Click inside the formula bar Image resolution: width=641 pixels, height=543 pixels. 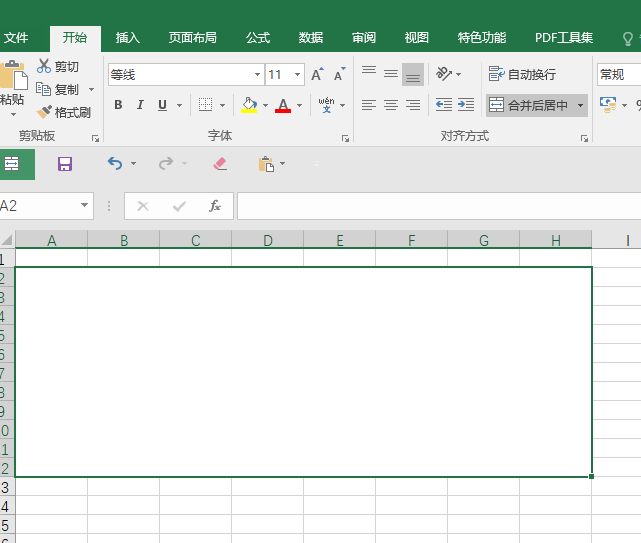[439, 206]
